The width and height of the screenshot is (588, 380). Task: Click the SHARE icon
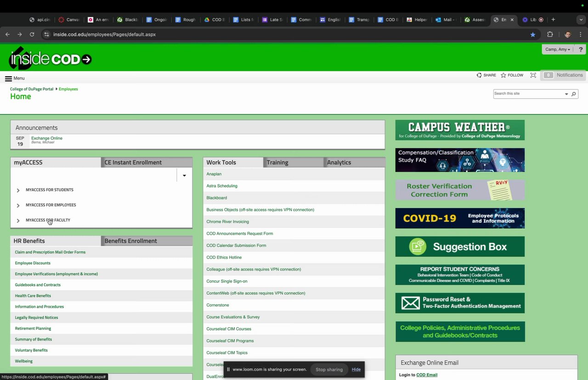click(486, 75)
